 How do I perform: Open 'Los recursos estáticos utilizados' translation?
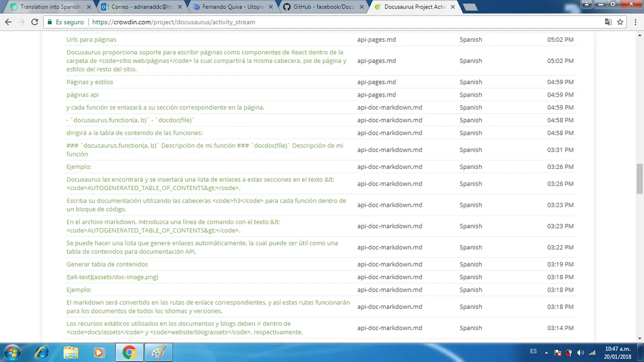185,328
